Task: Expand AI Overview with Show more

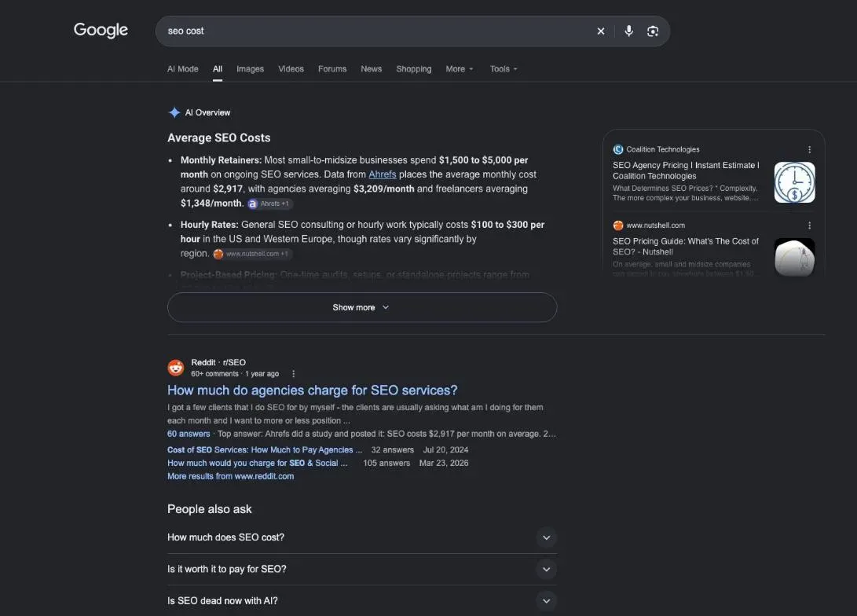Action: [362, 307]
